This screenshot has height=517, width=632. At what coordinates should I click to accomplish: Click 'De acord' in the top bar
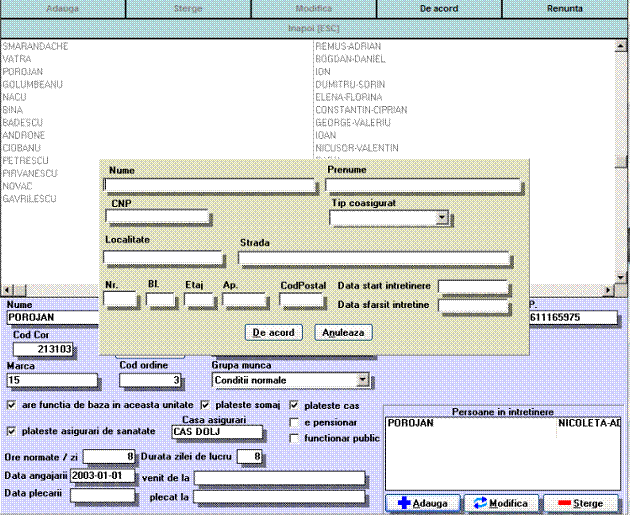tap(439, 8)
